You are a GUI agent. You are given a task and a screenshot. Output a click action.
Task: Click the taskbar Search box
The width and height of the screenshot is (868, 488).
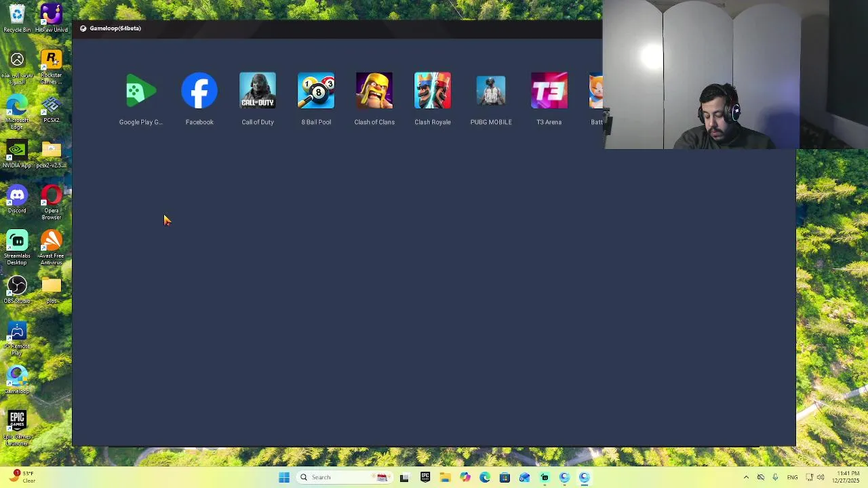pyautogui.click(x=344, y=477)
